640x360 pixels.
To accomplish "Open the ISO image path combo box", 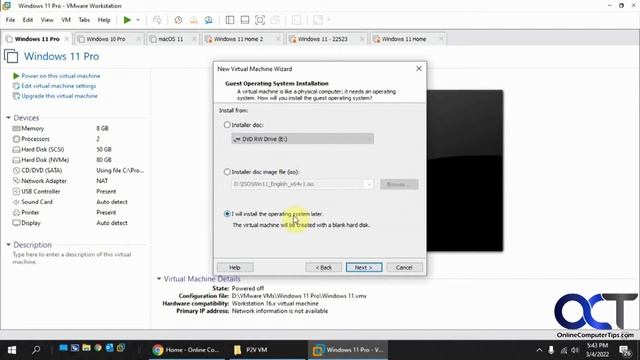I will pos(302,184).
